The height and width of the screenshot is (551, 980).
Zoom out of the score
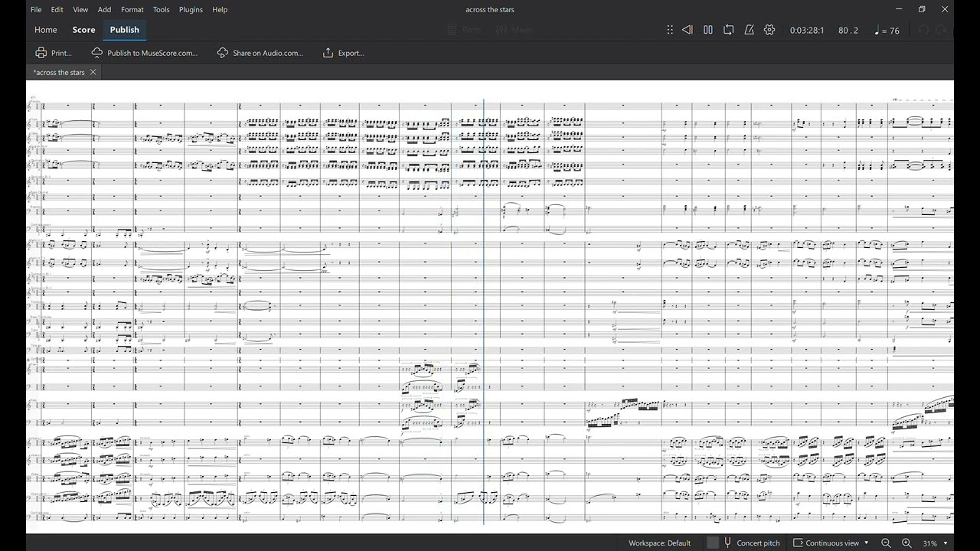(x=886, y=543)
